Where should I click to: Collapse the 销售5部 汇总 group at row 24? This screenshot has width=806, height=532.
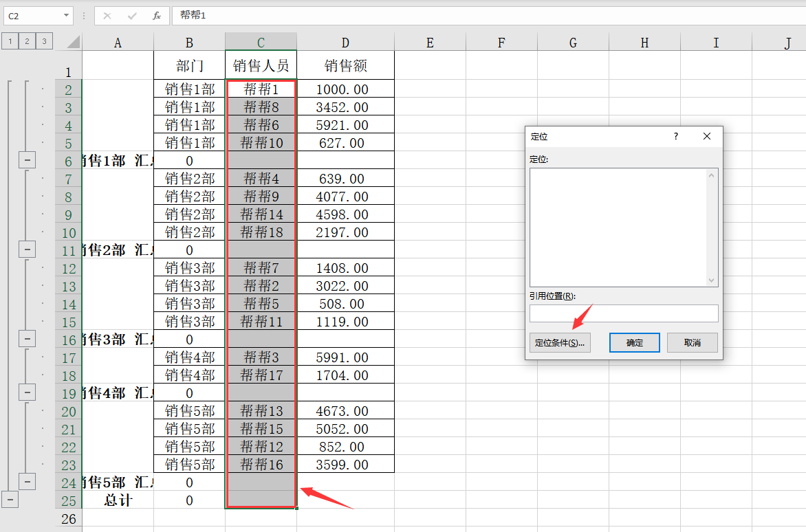pyautogui.click(x=28, y=482)
